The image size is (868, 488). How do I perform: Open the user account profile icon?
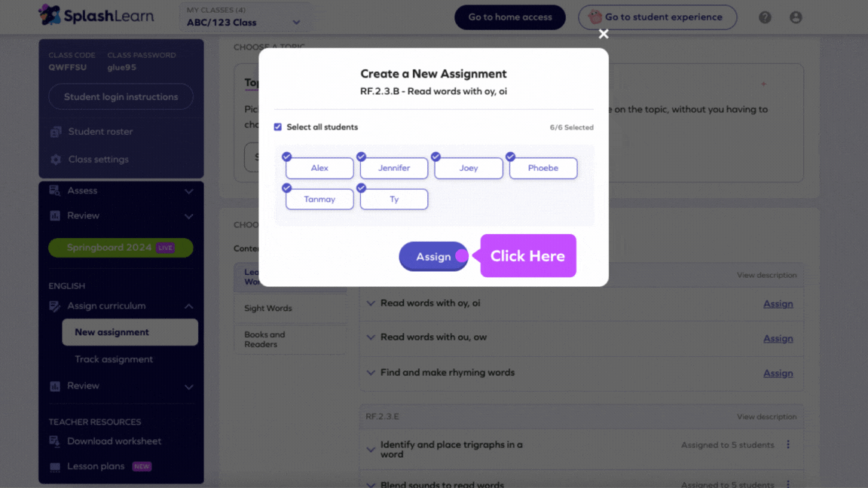(796, 17)
